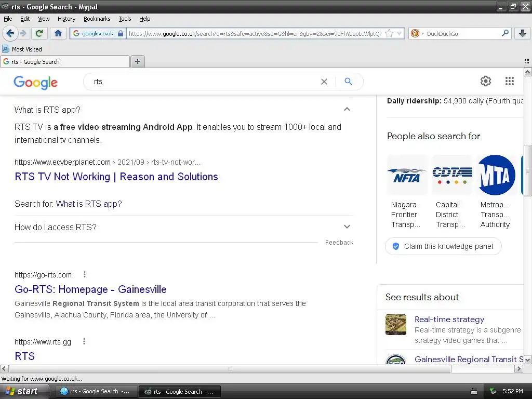The width and height of the screenshot is (532, 399).
Task: Reload the current page
Action: 39,33
